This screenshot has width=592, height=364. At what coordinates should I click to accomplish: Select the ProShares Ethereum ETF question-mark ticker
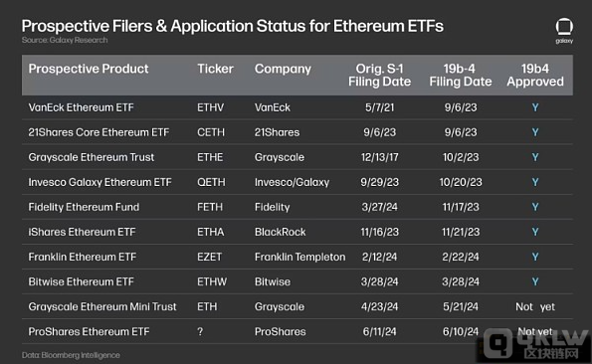pyautogui.click(x=200, y=331)
